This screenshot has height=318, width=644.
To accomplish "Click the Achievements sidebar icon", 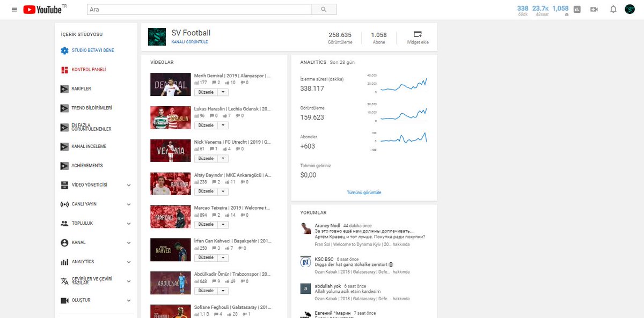I will click(64, 166).
